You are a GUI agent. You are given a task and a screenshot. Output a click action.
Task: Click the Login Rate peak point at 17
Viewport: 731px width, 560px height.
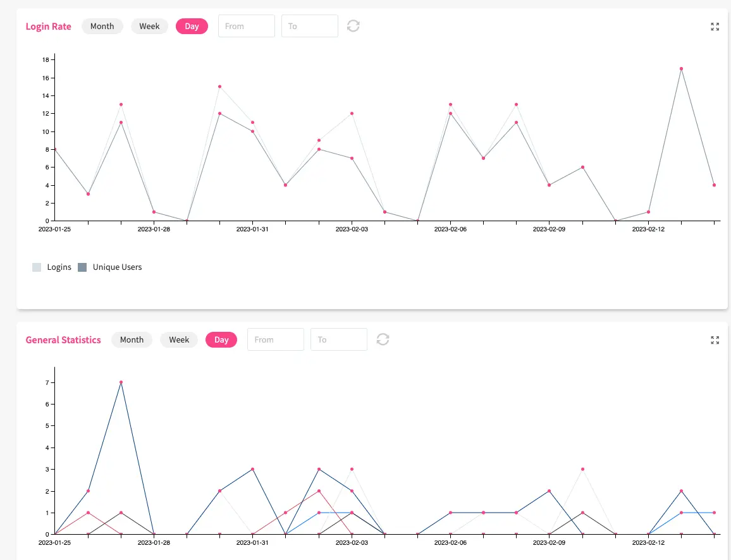point(681,68)
